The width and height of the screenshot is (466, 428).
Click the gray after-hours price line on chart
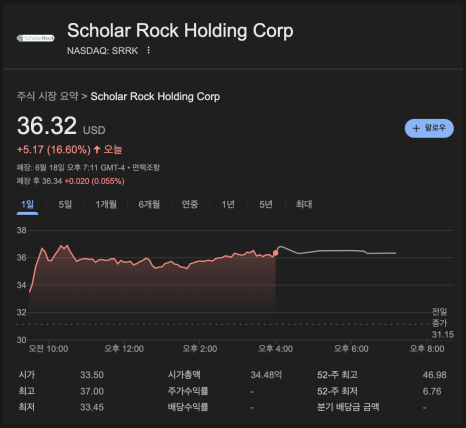click(x=337, y=251)
